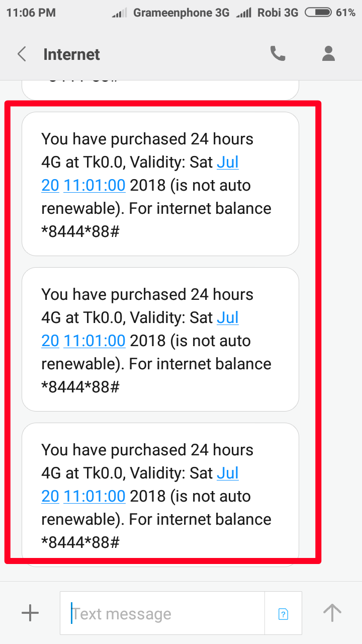Tap the SIM selector icon in message box

283,613
